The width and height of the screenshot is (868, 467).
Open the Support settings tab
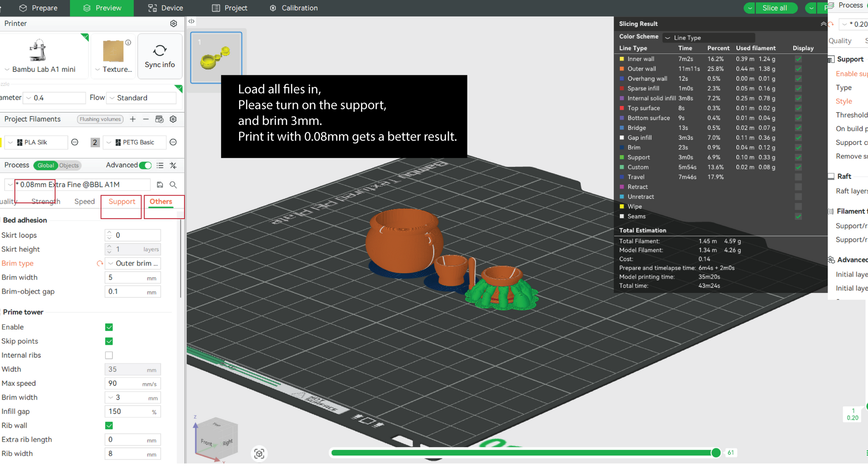pyautogui.click(x=121, y=202)
